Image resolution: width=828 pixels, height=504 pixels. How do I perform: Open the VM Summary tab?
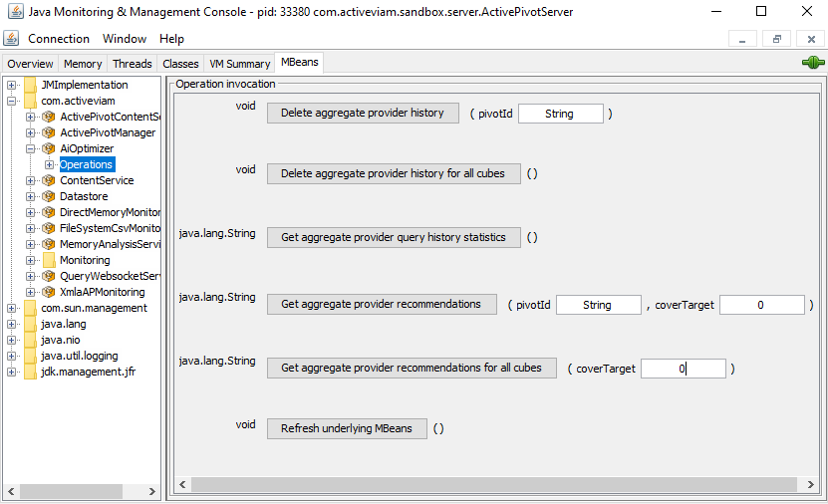[x=239, y=64]
